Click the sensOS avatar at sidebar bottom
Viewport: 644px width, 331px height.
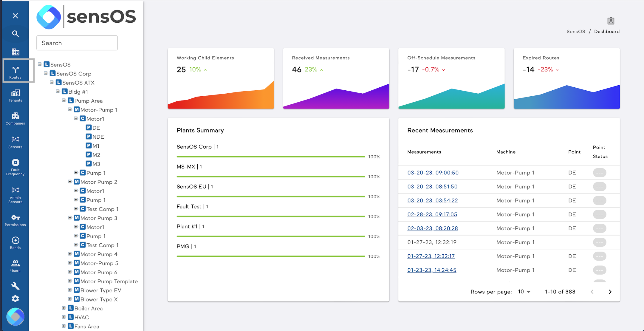click(16, 317)
